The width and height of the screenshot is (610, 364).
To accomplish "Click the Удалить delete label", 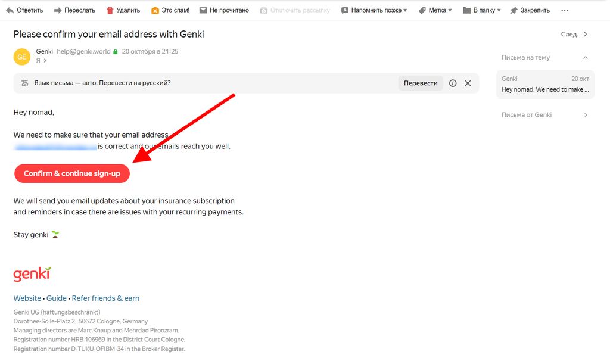I will click(x=129, y=10).
